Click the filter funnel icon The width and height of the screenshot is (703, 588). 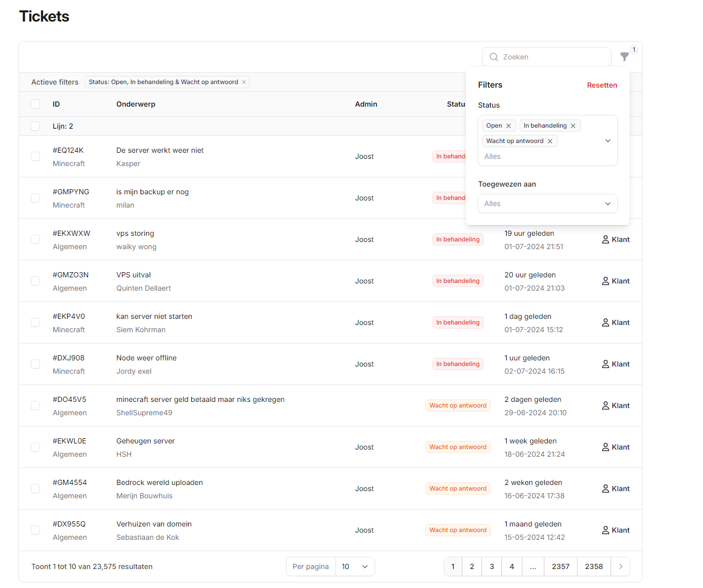point(624,57)
